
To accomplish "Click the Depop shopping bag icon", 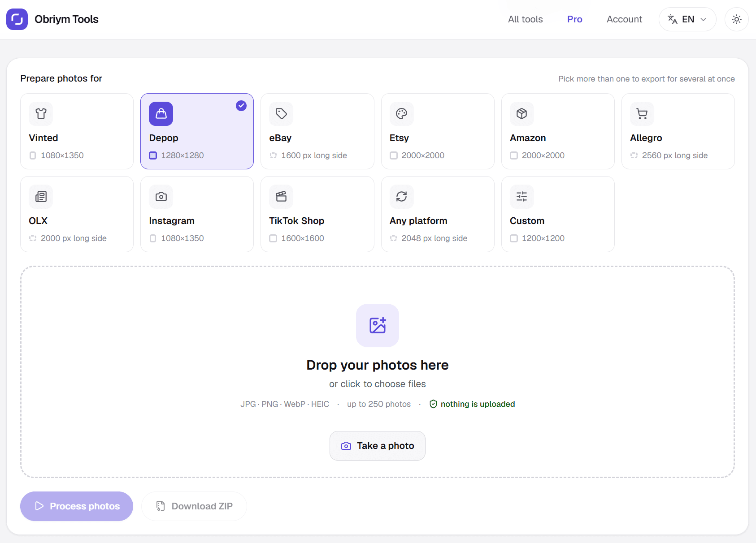I will point(161,114).
